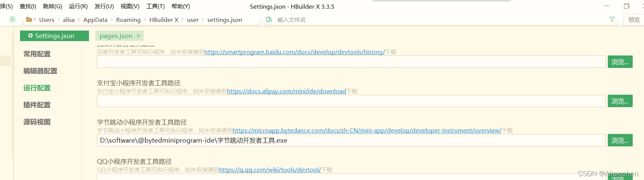Viewport: 644px width, 180px height.
Task: Open the 发行(U) menu
Action: pyautogui.click(x=104, y=6)
